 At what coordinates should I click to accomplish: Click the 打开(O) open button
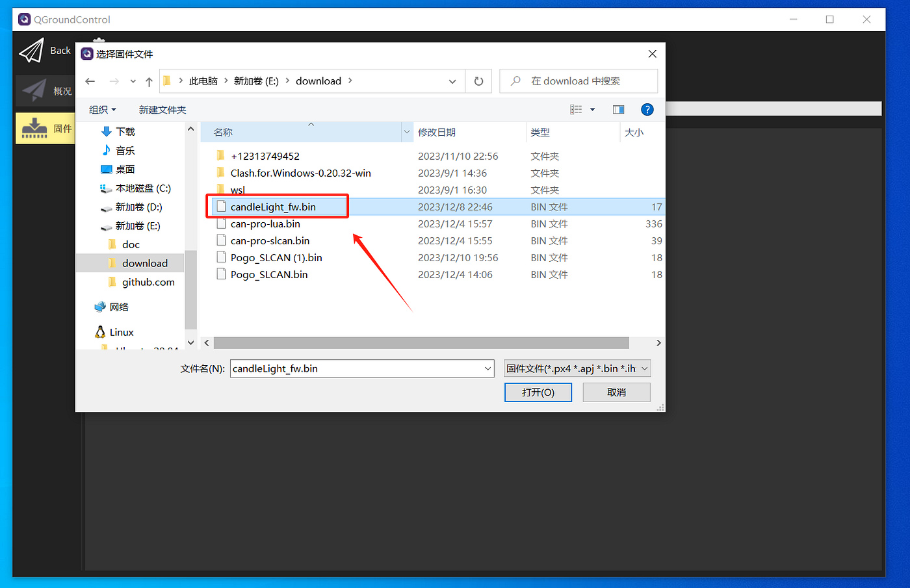pos(538,392)
